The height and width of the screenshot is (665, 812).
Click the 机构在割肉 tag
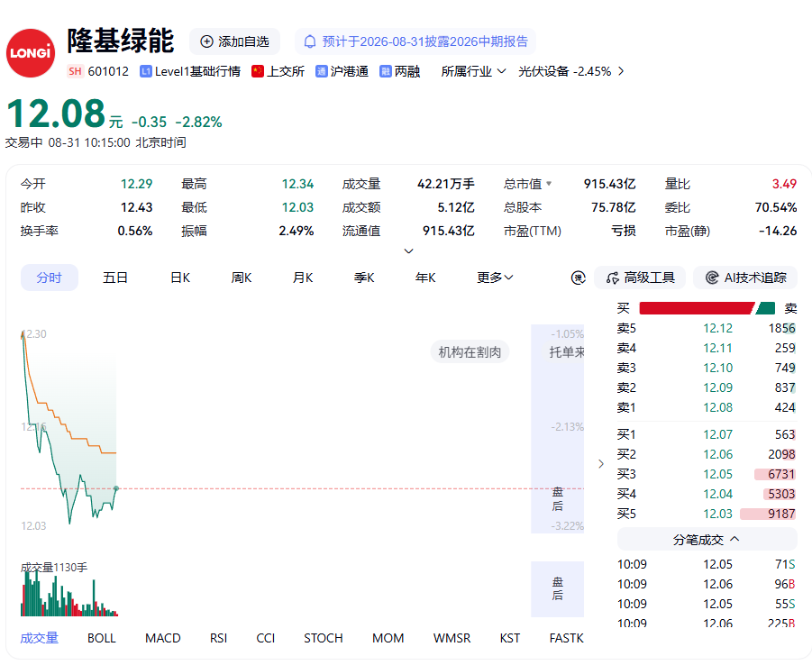470,352
